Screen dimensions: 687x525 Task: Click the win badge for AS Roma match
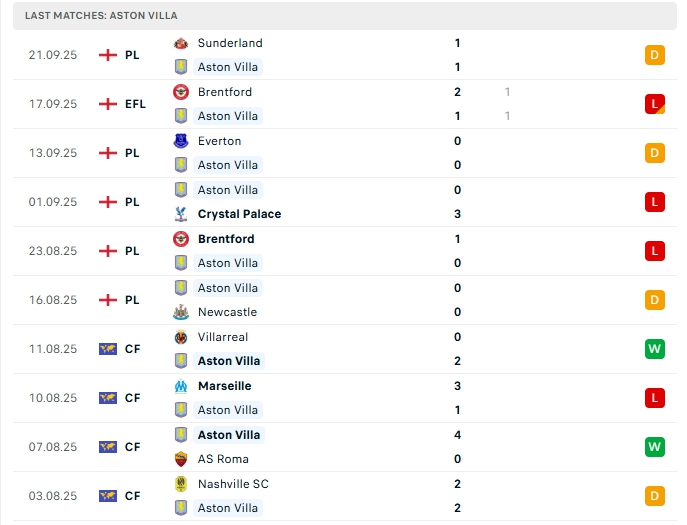[655, 447]
